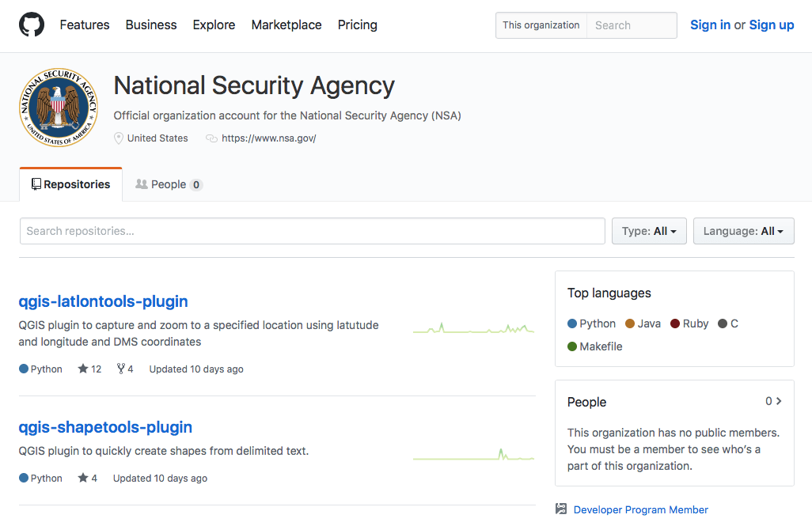This screenshot has height=526, width=812.
Task: Click the Sign up link
Action: 772,25
